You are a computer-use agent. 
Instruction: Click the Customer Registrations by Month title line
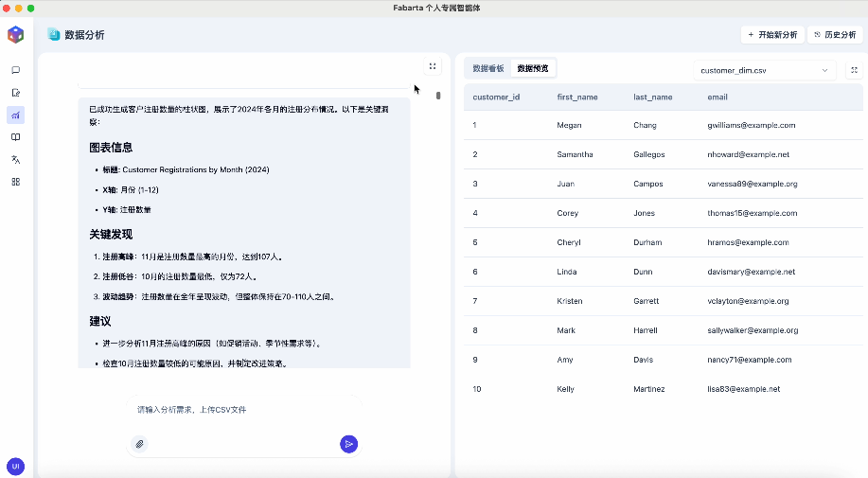(x=186, y=169)
